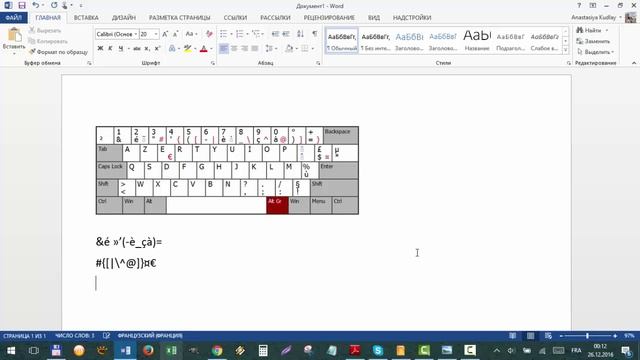Click the Cut (Вырезать) button
This screenshot has height=360, width=640.
45,31
